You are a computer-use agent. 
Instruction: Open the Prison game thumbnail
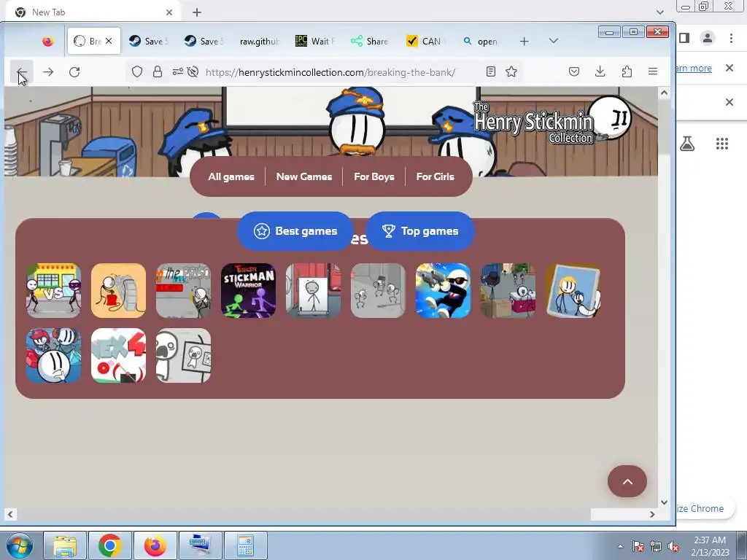[183, 290]
